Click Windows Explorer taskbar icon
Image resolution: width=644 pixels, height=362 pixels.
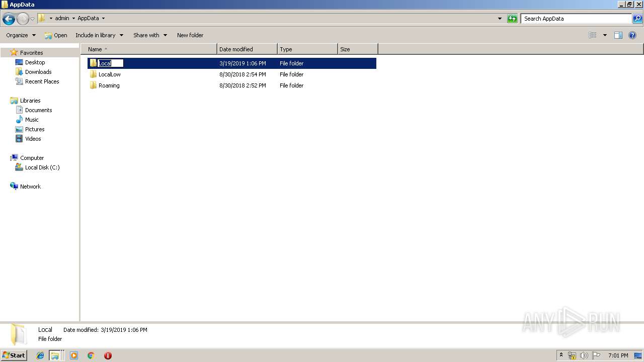click(55, 355)
